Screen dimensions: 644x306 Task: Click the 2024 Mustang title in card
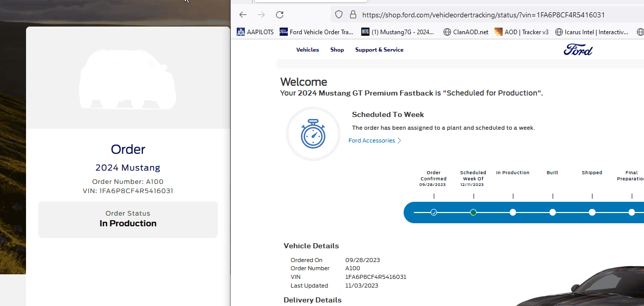point(128,168)
